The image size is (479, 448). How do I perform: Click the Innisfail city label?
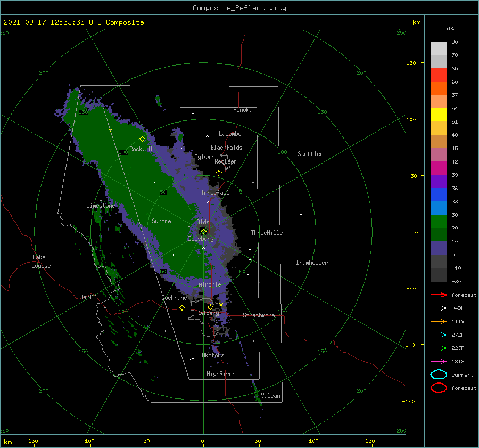(x=215, y=193)
